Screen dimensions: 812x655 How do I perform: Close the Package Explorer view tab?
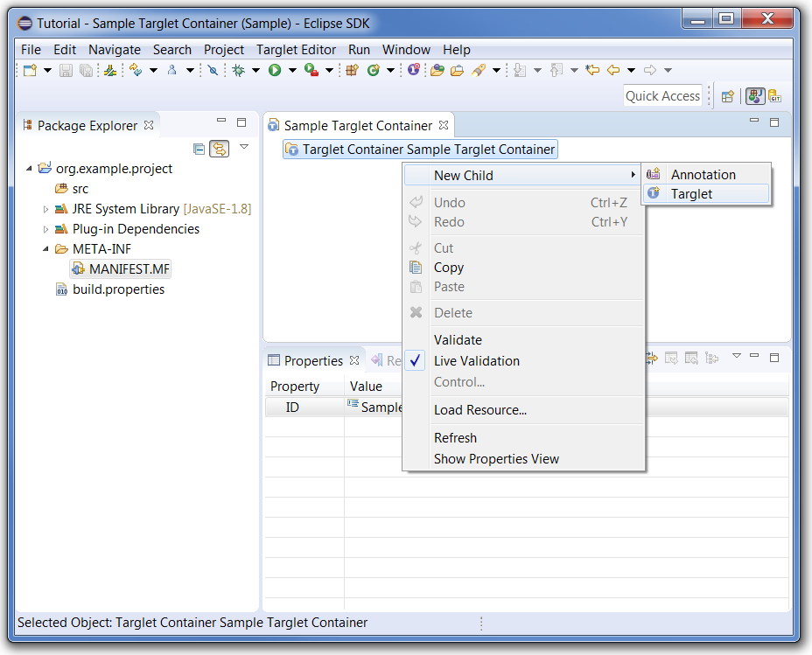pyautogui.click(x=149, y=125)
